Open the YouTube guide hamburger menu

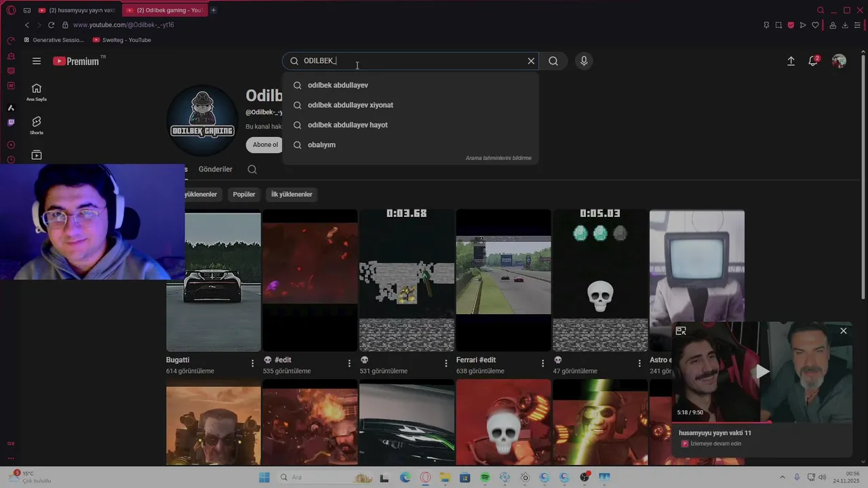click(x=37, y=61)
